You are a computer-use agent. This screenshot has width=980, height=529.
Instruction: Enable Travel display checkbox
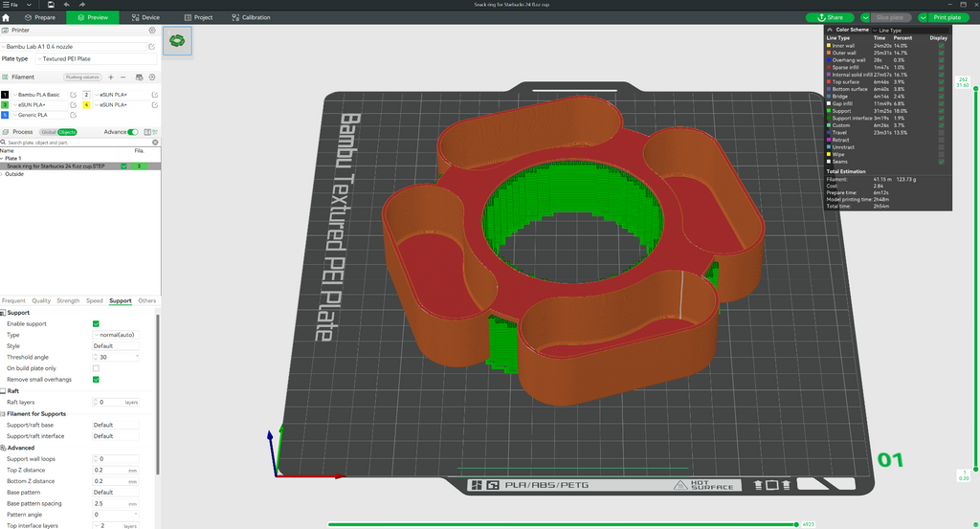point(942,132)
